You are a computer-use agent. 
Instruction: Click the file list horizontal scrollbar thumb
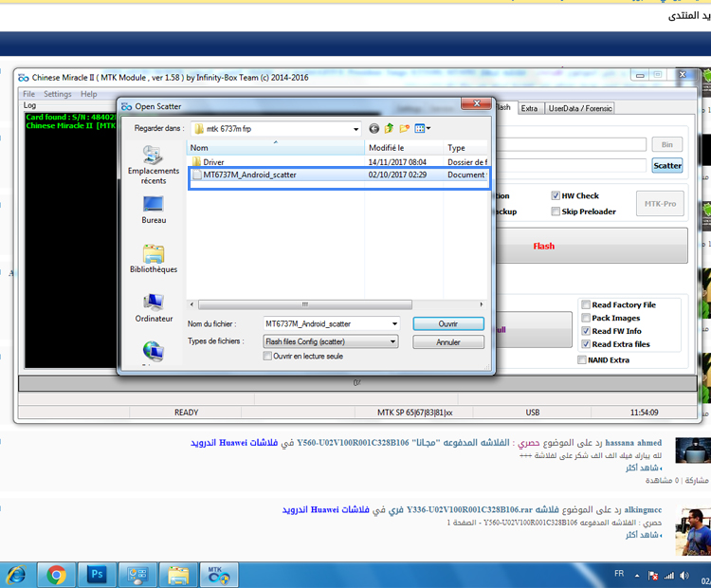305,304
